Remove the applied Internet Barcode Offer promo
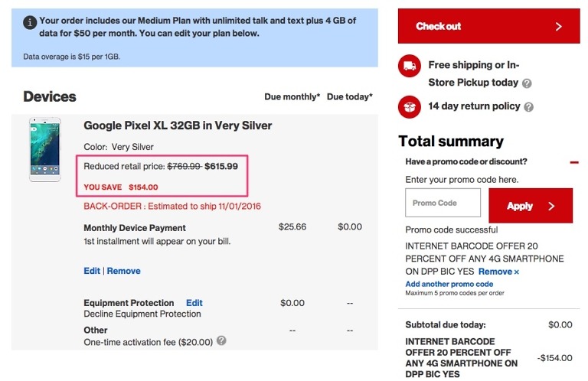Image resolution: width=588 pixels, height=381 pixels. [x=498, y=272]
